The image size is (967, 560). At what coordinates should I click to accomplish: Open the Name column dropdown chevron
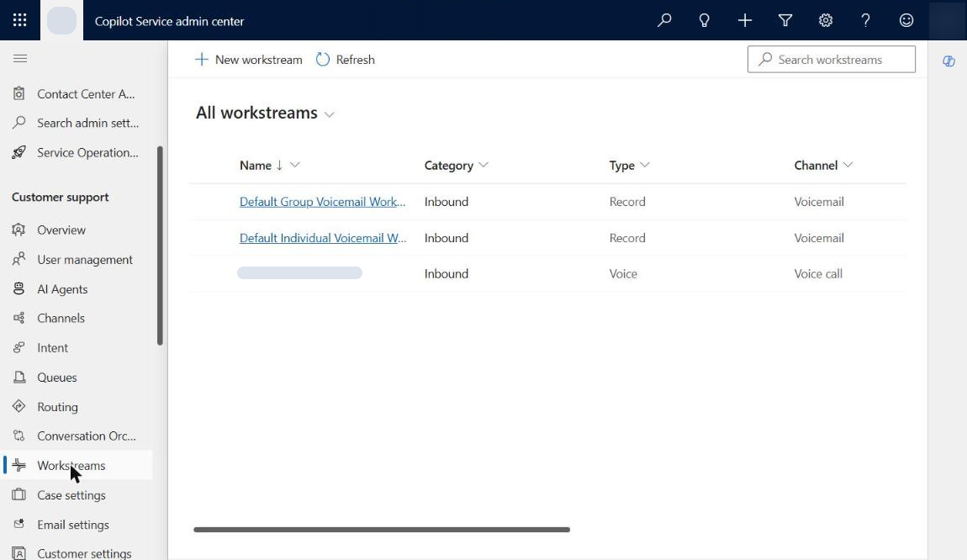(295, 165)
